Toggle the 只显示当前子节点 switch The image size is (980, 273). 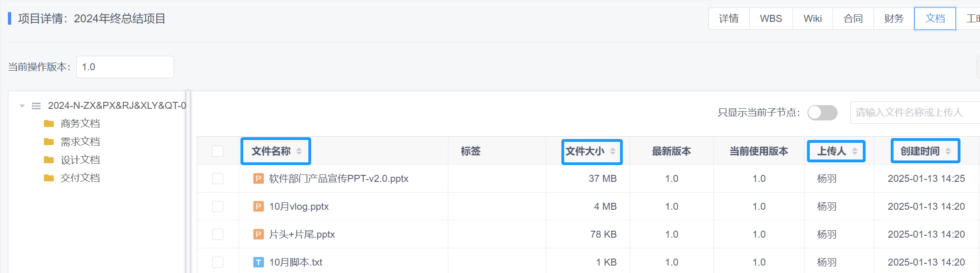(x=822, y=113)
